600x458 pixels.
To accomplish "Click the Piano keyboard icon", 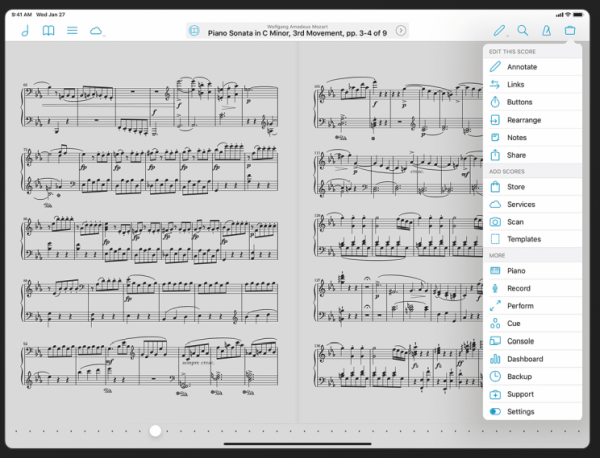I will tap(495, 271).
